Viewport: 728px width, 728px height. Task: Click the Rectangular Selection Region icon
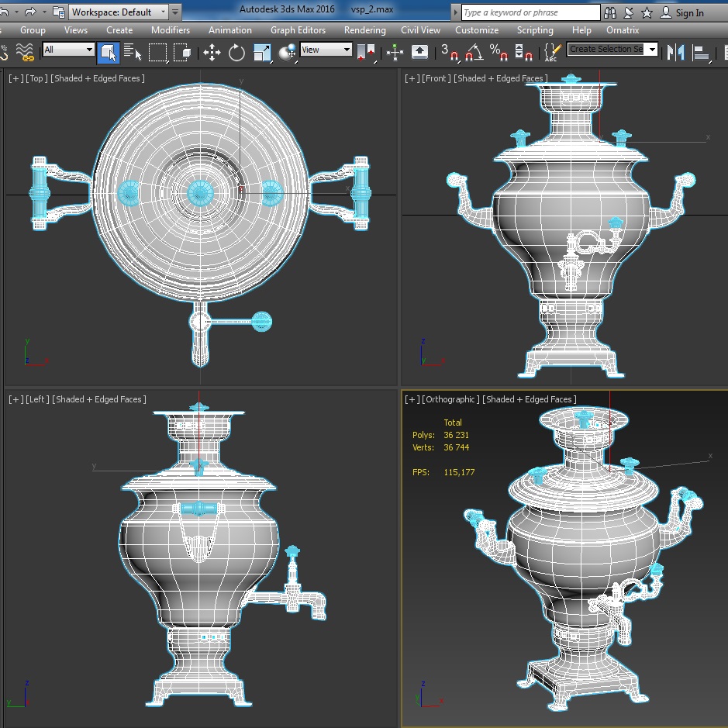click(158, 52)
